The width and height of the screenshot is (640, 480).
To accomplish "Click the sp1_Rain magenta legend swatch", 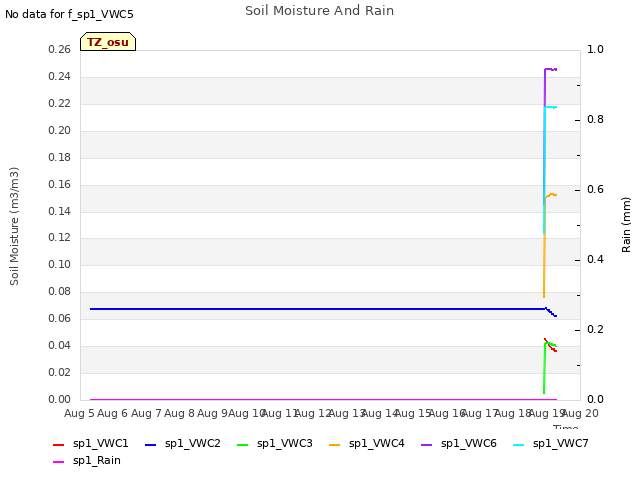I will click(x=58, y=462).
